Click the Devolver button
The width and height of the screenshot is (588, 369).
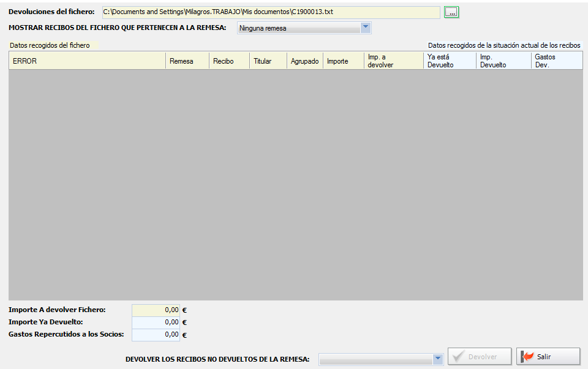479,356
